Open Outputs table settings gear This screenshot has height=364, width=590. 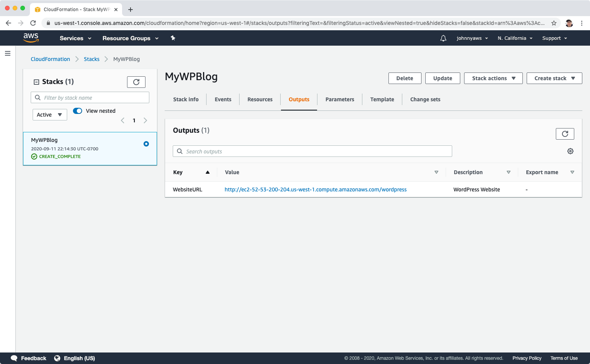click(x=570, y=151)
